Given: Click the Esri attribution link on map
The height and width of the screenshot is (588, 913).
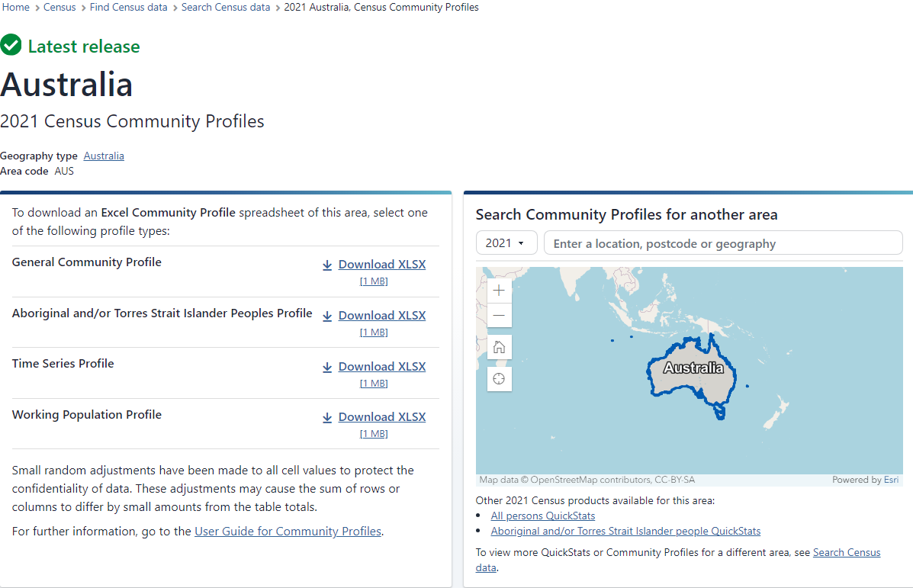Looking at the screenshot, I should tap(891, 480).
